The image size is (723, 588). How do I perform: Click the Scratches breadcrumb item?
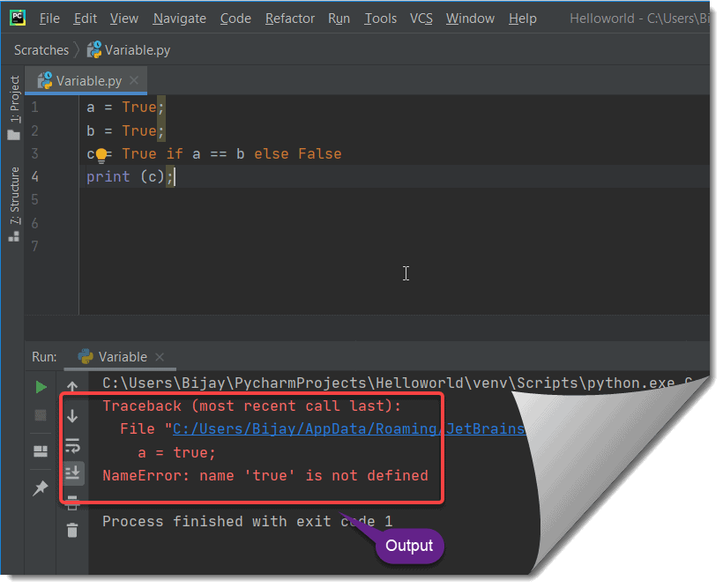41,50
